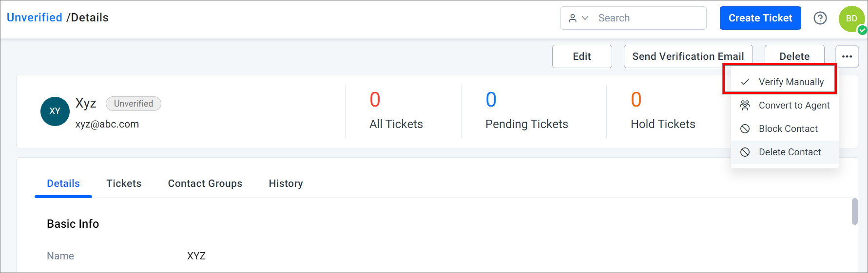The width and height of the screenshot is (868, 273).
Task: Click the Create Ticket button
Action: pos(760,18)
